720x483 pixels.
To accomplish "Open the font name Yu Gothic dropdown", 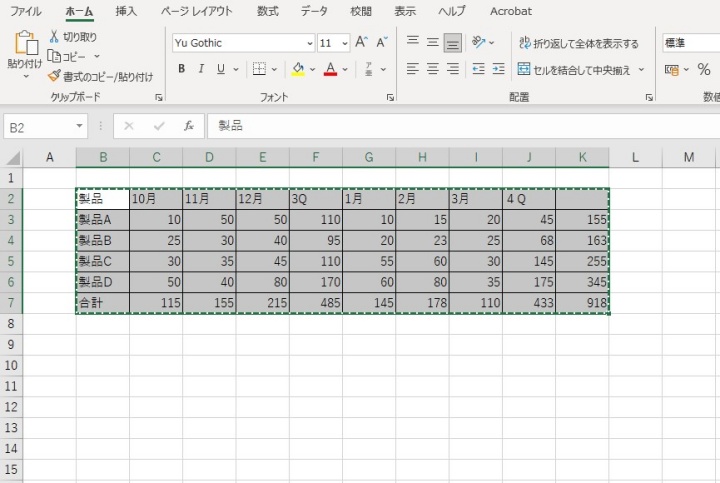I will click(310, 43).
